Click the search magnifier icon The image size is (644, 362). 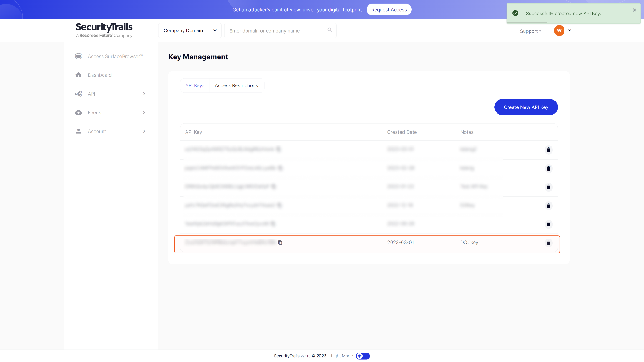point(330,30)
